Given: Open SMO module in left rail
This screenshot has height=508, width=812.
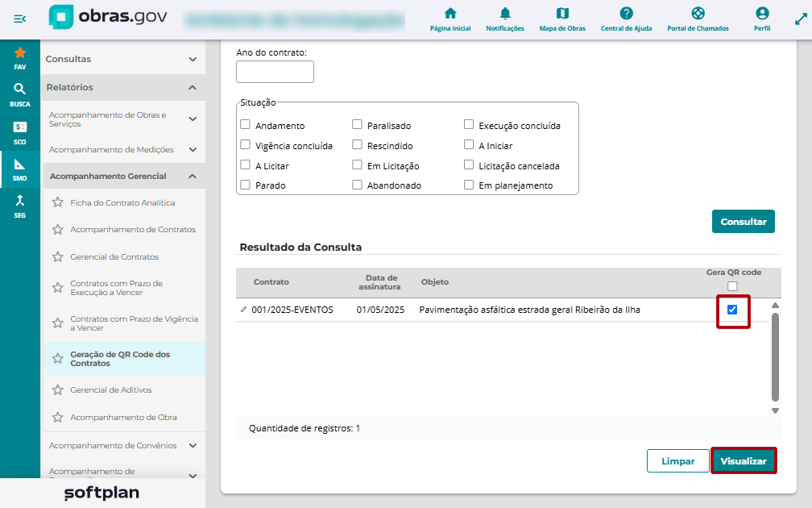Looking at the screenshot, I should point(19,169).
